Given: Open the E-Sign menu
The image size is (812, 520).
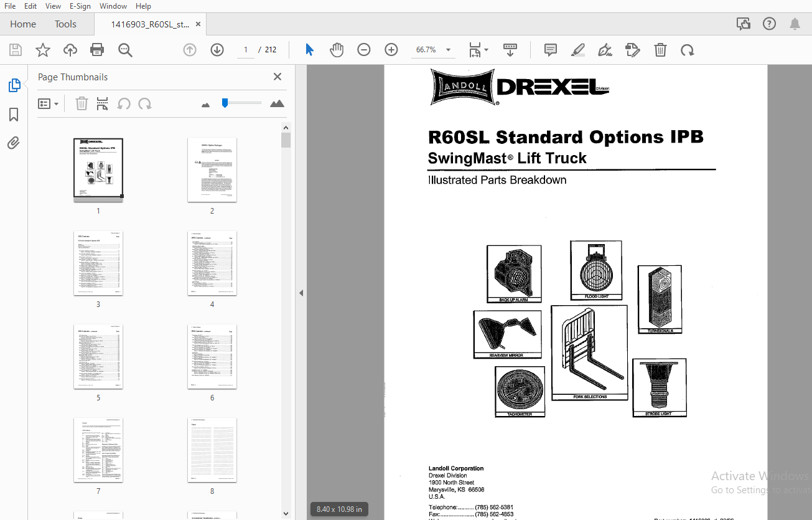Looking at the screenshot, I should (x=80, y=6).
